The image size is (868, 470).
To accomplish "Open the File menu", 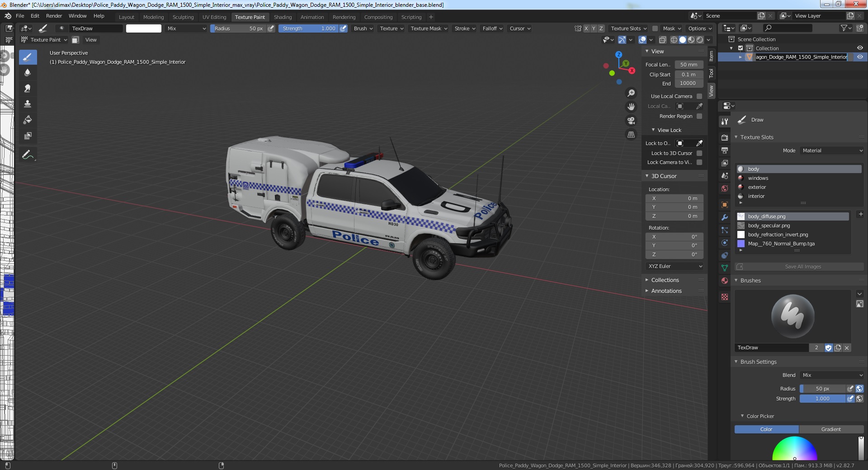I will pyautogui.click(x=20, y=16).
